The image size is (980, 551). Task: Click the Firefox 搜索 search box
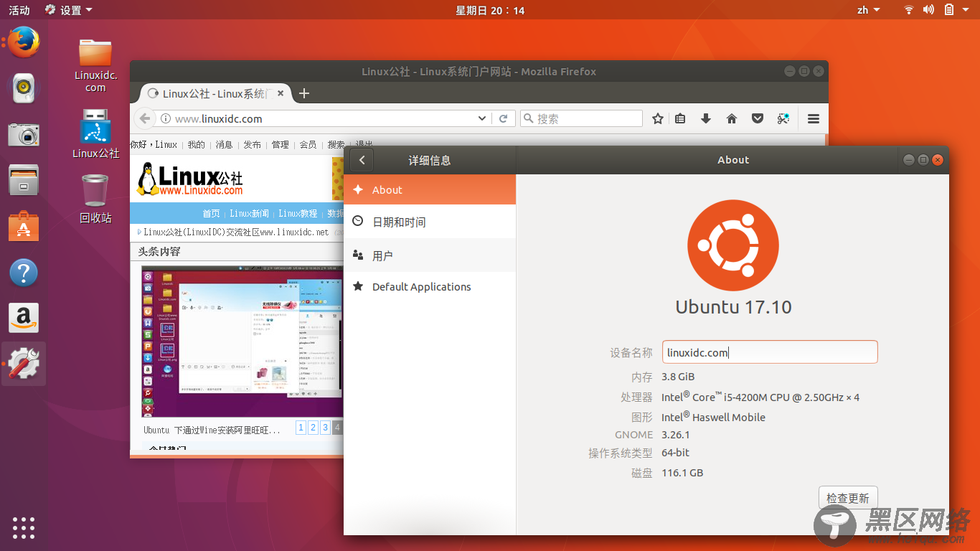click(581, 118)
